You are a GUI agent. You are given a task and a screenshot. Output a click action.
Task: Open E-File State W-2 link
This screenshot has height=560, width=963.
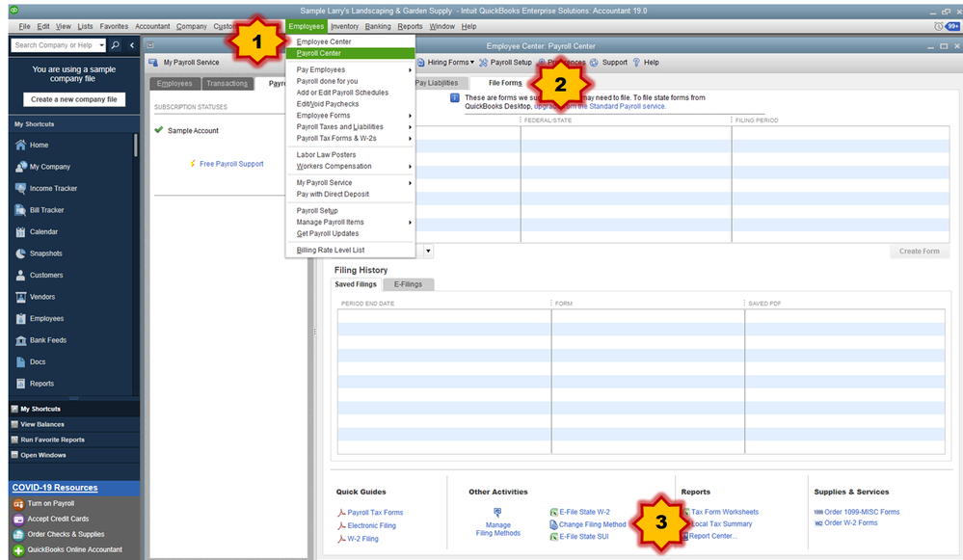tap(584, 512)
